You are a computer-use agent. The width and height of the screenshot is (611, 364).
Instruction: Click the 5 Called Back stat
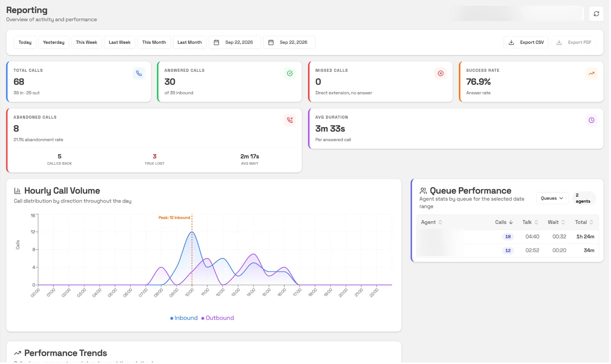coord(60,159)
